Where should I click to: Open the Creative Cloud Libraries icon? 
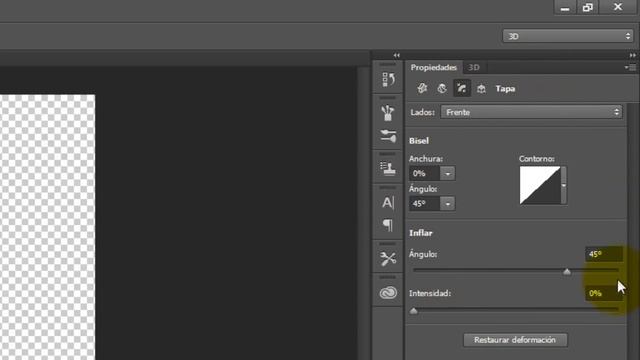pos(388,292)
